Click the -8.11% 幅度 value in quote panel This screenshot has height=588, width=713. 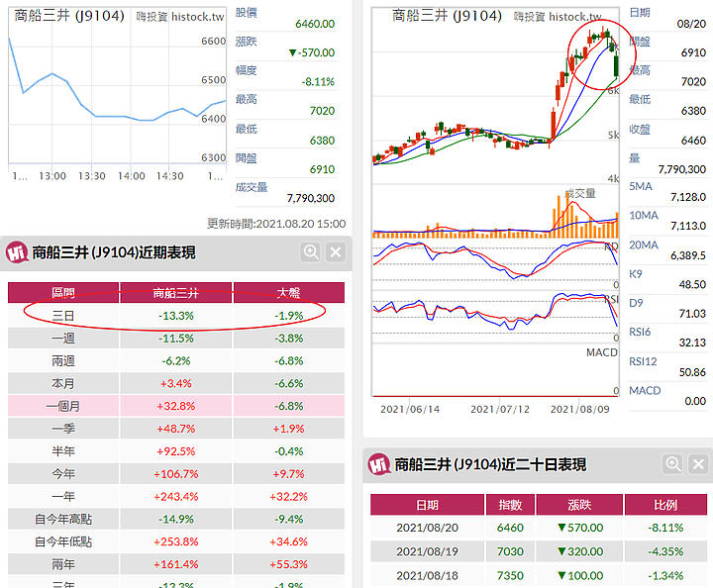click(x=318, y=82)
